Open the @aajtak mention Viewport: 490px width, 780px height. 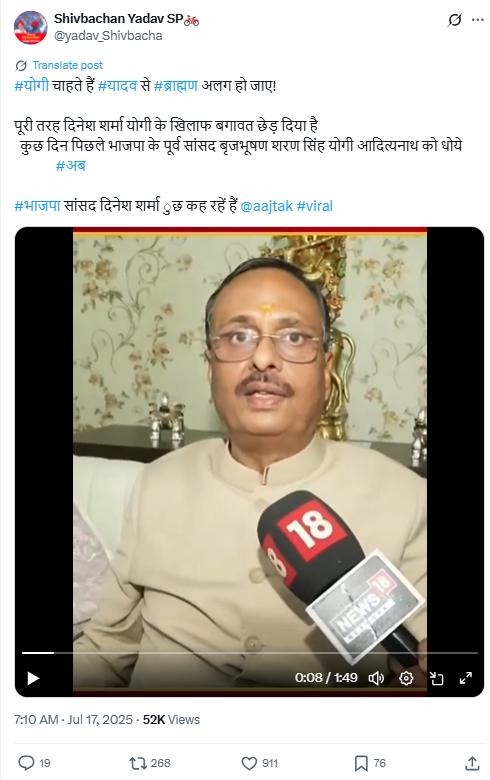[x=266, y=206]
